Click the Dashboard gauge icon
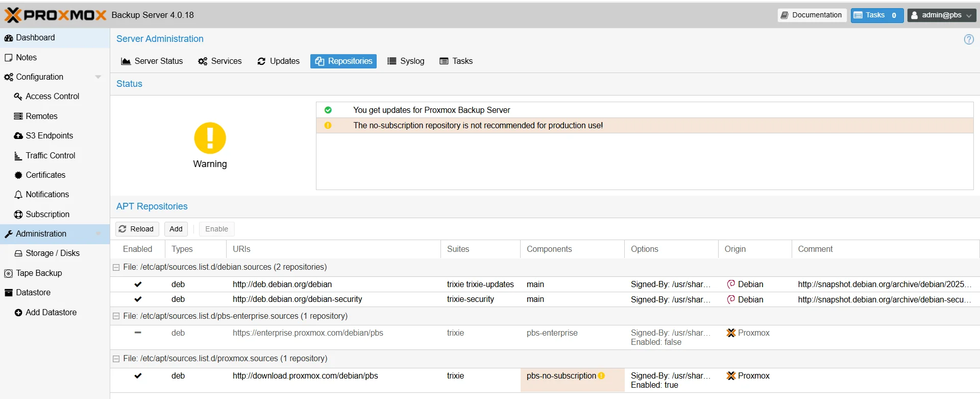The image size is (980, 399). (9, 38)
